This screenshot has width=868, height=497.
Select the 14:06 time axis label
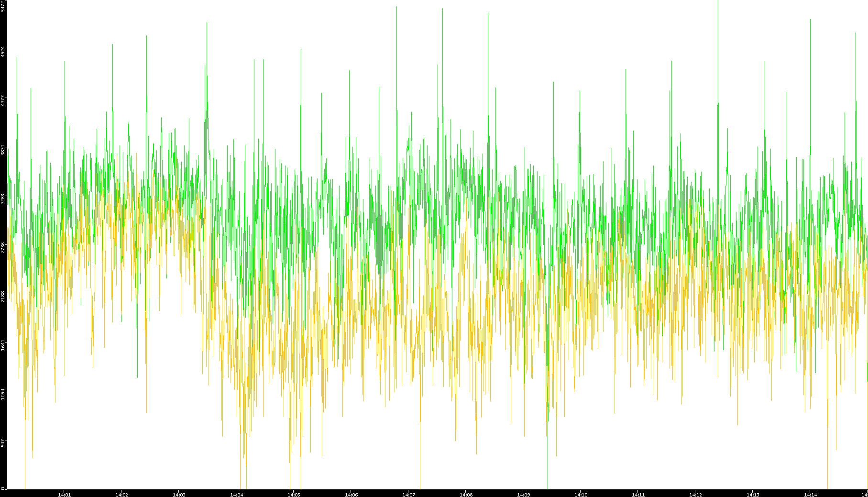tap(352, 494)
